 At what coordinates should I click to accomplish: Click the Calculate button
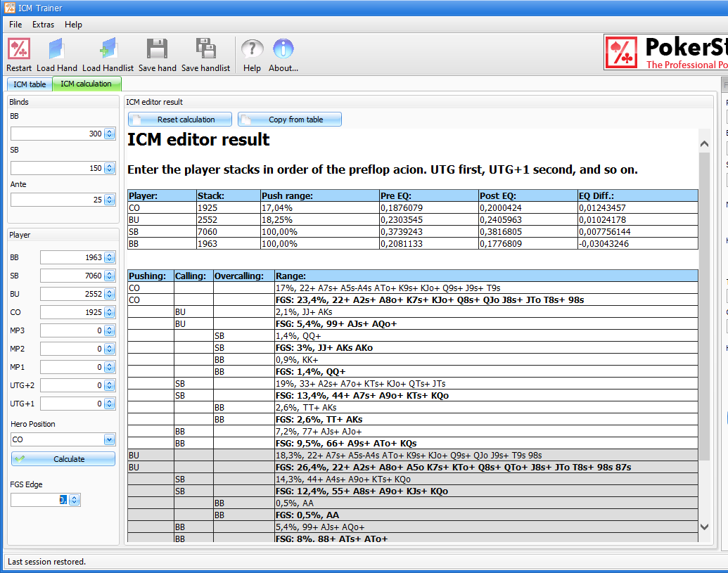point(63,459)
